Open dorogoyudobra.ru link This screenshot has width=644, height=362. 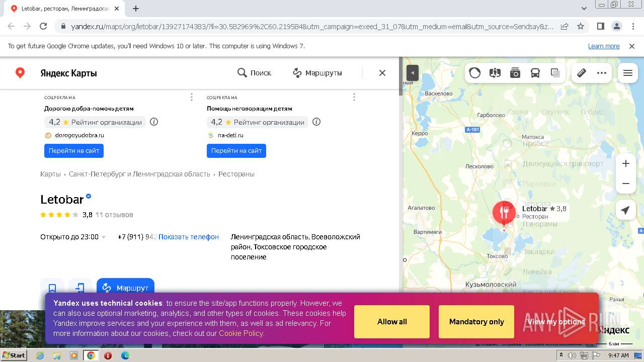(79, 135)
